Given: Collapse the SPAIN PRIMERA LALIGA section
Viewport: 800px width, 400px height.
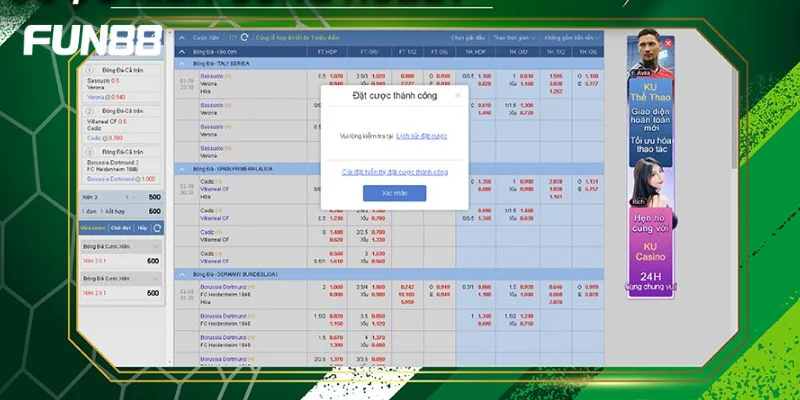Looking at the screenshot, I should pos(181,168).
